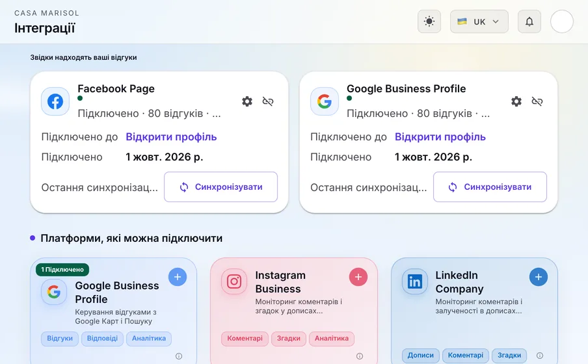Viewport: 588px width, 364px height.
Task: Select blue Аналітика tag on Google card
Action: 149,338
